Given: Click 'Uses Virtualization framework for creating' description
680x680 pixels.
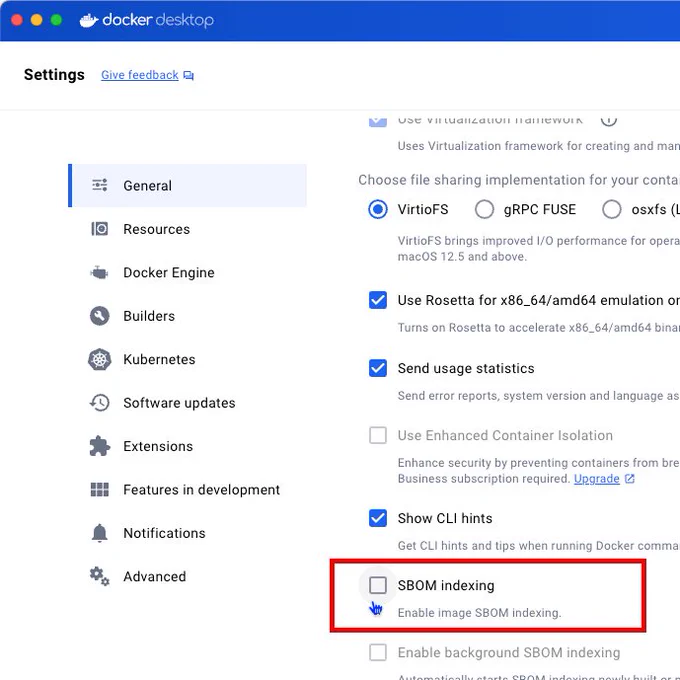Looking at the screenshot, I should (x=539, y=146).
